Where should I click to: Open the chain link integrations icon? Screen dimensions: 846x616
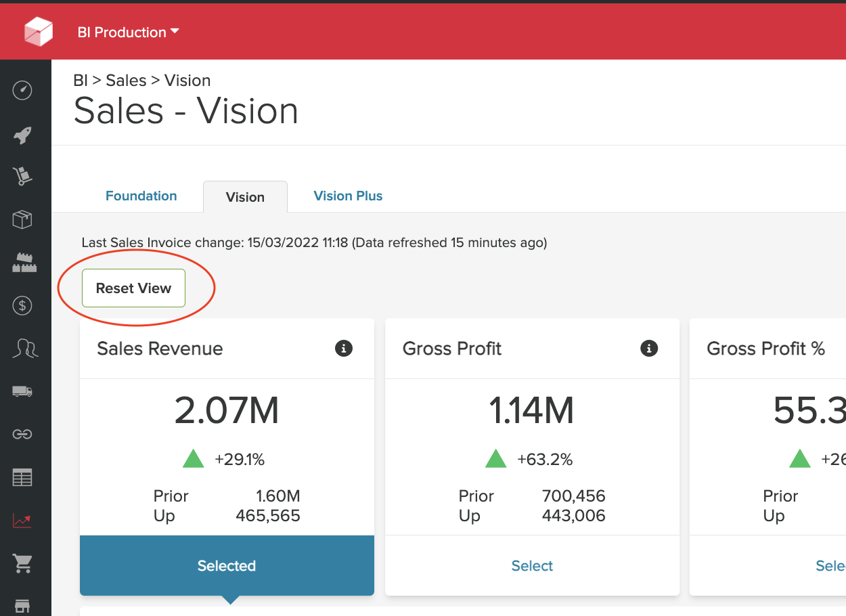[x=22, y=434]
